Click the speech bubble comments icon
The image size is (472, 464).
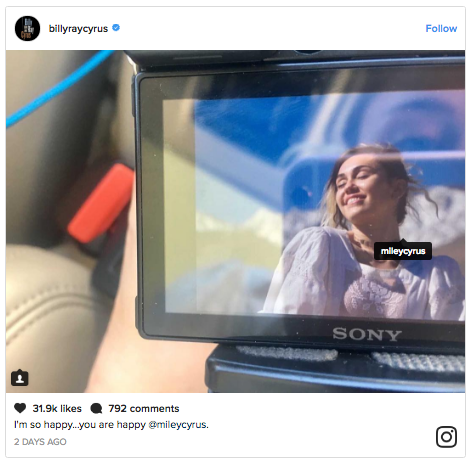pos(96,408)
